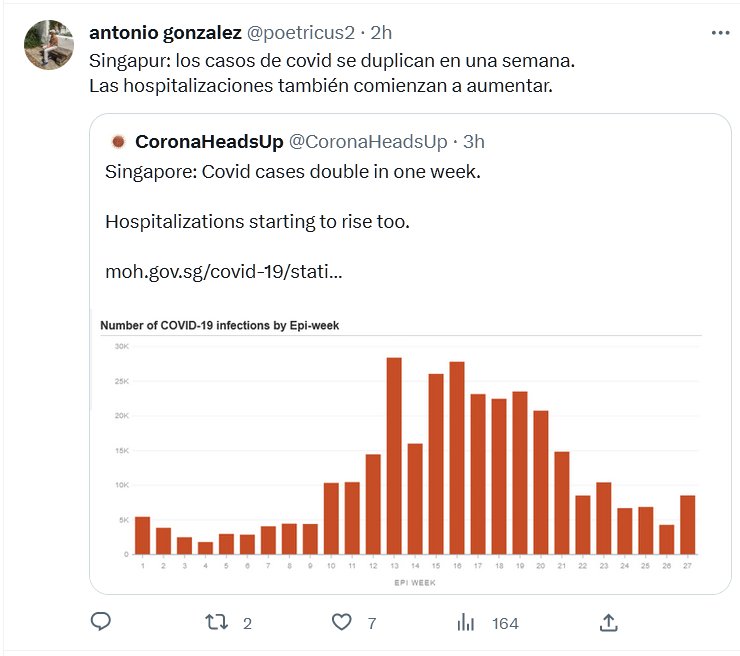Click the reply speech bubble icon

[x=100, y=622]
